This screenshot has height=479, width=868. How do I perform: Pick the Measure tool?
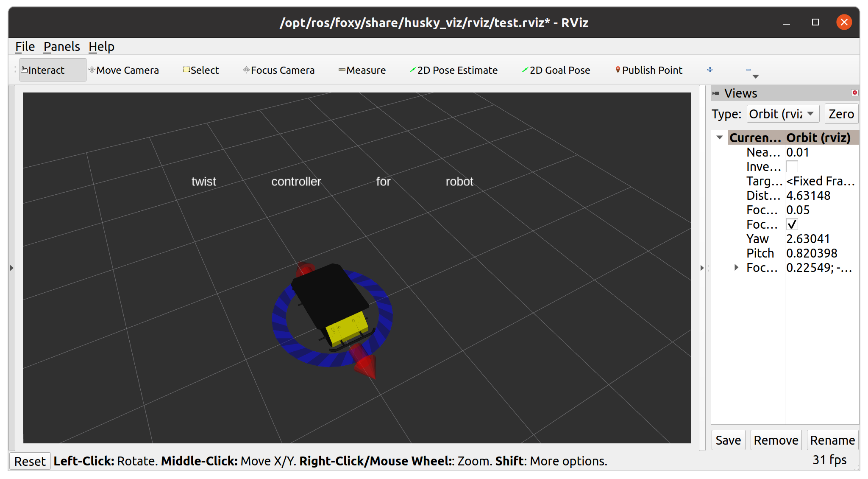point(362,70)
